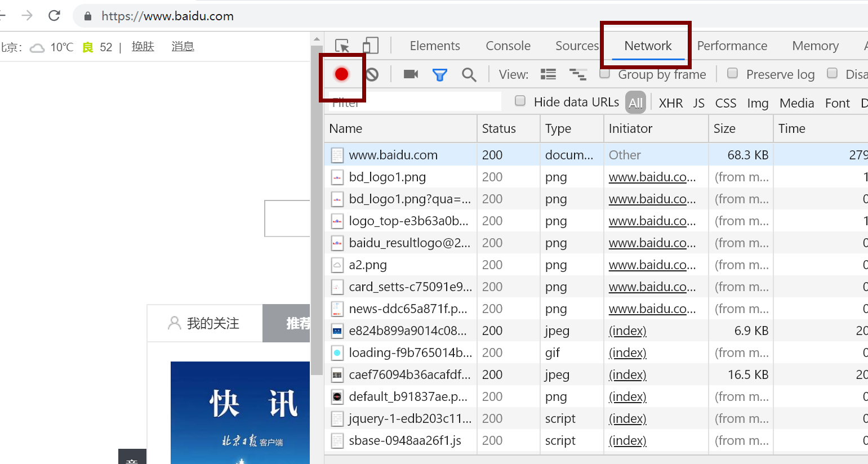Image resolution: width=868 pixels, height=464 pixels.
Task: Sort by the Type column header
Action: [x=572, y=128]
